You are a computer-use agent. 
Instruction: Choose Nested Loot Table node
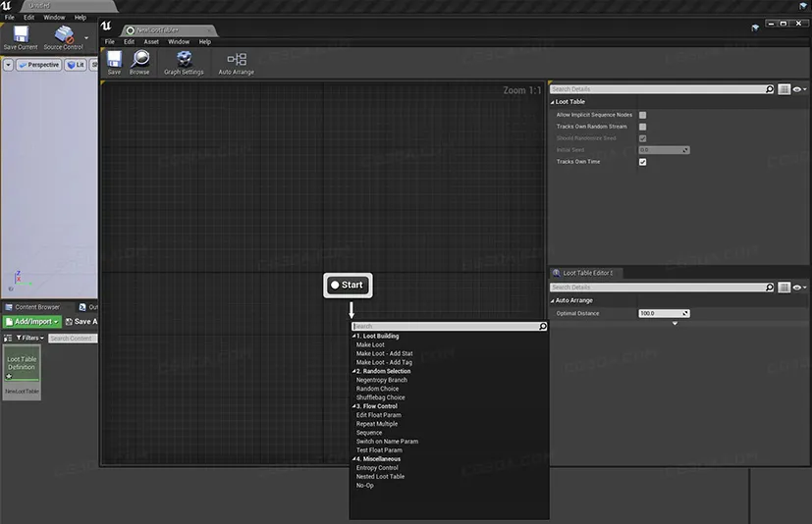tap(380, 477)
